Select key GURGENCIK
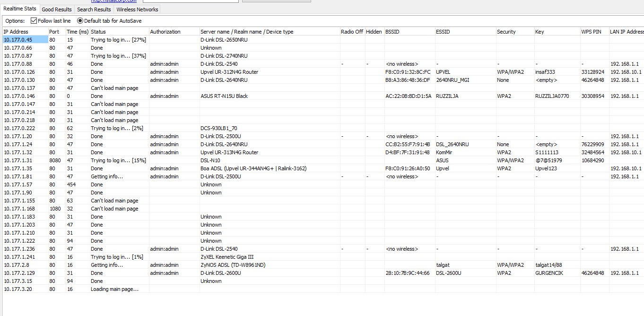The height and width of the screenshot is (316, 644). 549,273
